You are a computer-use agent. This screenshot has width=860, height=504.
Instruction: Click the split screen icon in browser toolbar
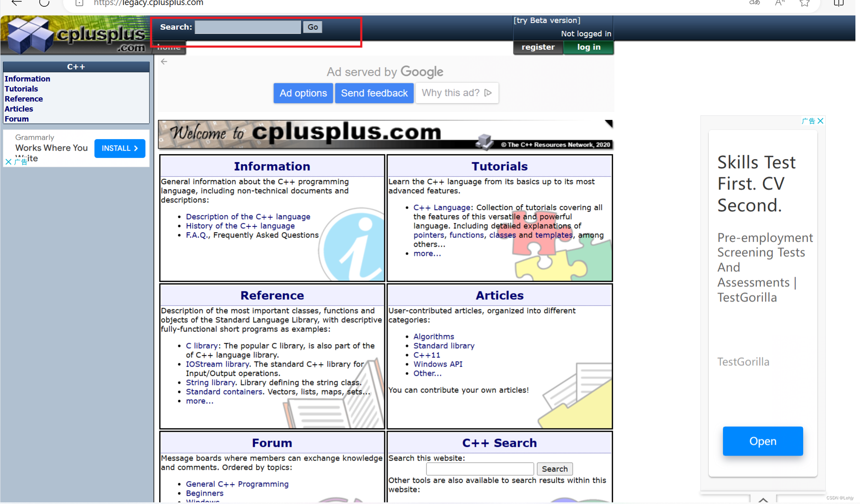pyautogui.click(x=838, y=3)
